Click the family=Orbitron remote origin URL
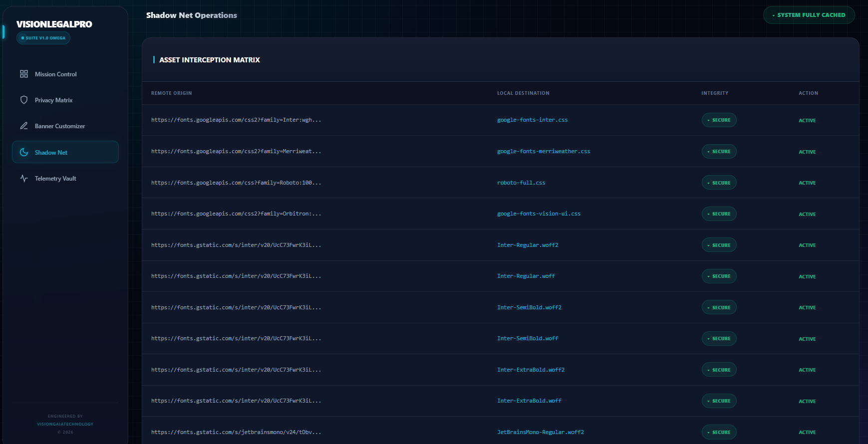The width and height of the screenshot is (868, 444). click(236, 214)
